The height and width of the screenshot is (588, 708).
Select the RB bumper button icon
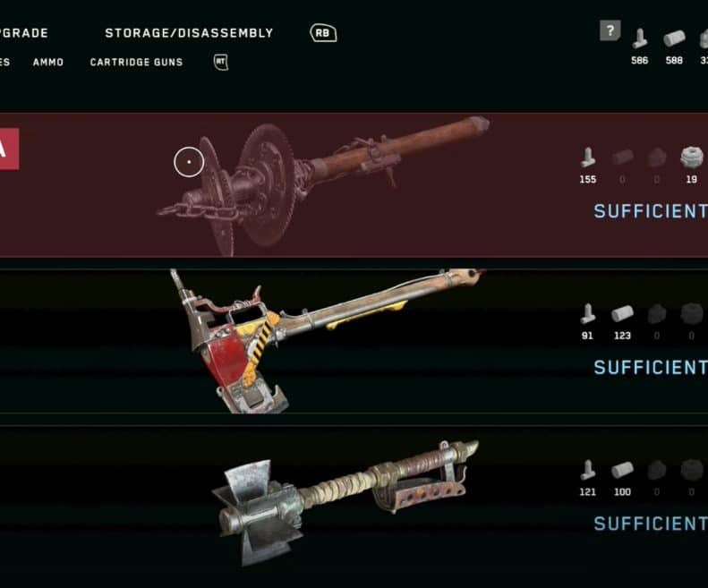click(x=323, y=33)
